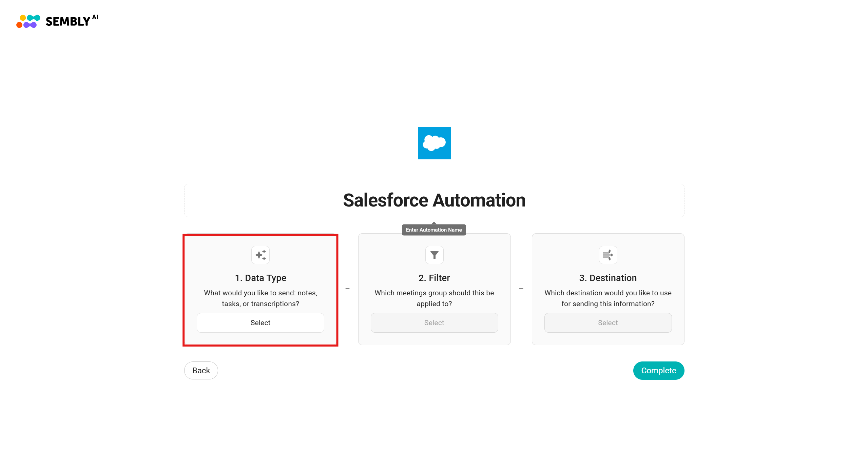Click the Filter funnel icon
868x472 pixels.
point(434,255)
